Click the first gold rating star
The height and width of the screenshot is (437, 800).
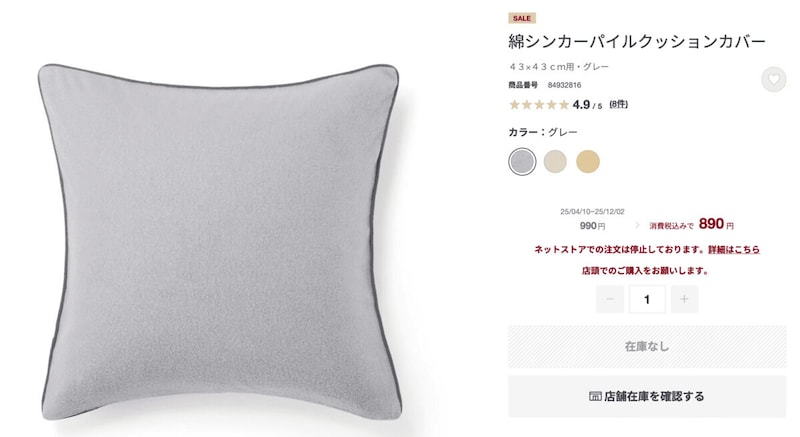click(x=514, y=105)
